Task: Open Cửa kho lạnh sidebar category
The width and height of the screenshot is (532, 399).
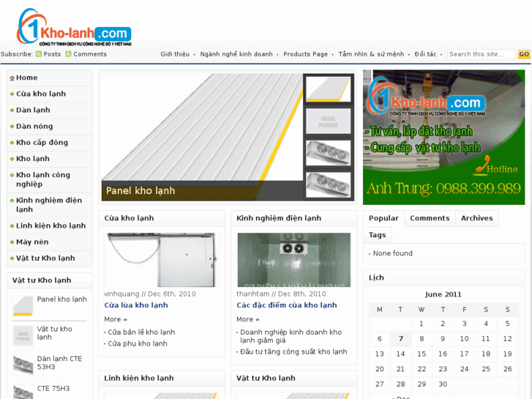Action: point(41,94)
